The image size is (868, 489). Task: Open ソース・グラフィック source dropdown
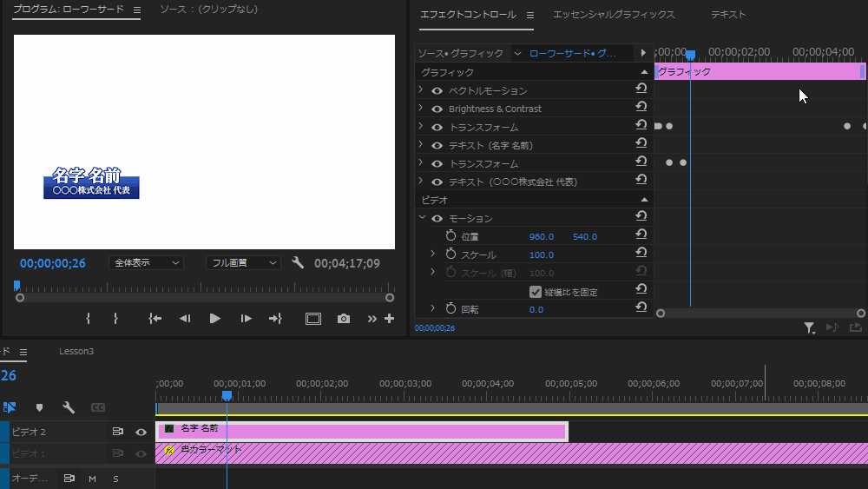pyautogui.click(x=517, y=53)
